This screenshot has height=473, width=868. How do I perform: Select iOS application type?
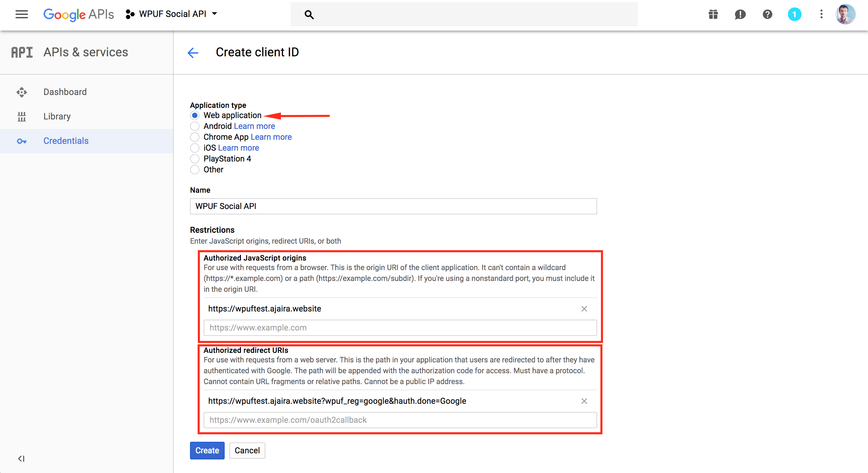point(195,148)
